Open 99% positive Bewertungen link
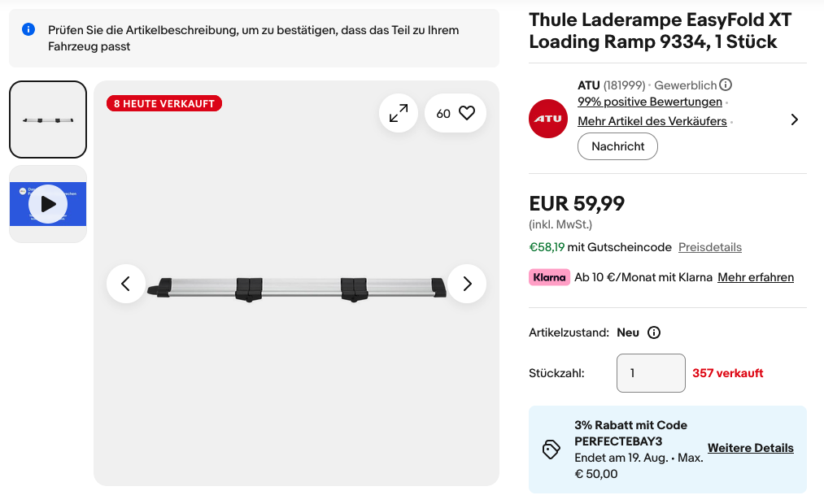Image resolution: width=824 pixels, height=504 pixels. 650,102
